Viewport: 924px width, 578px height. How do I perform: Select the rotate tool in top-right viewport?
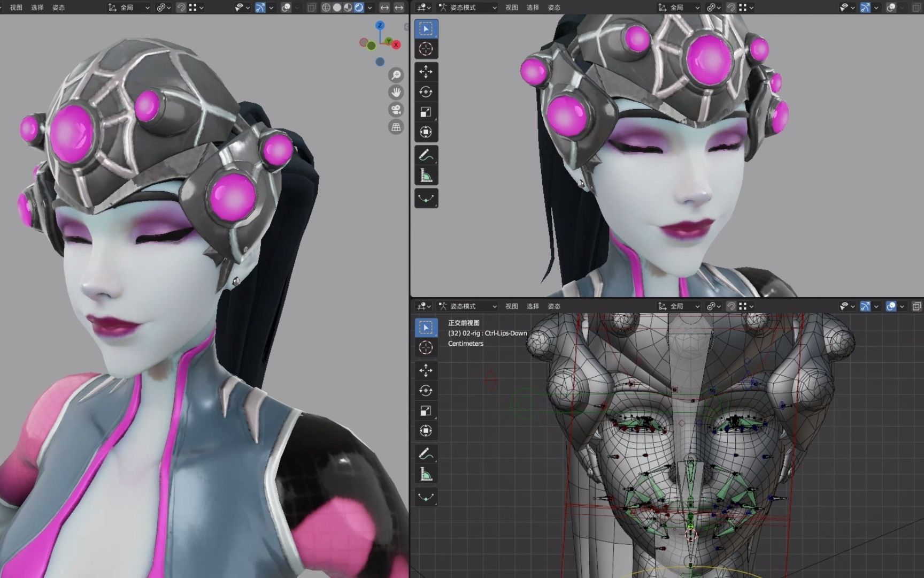[426, 92]
